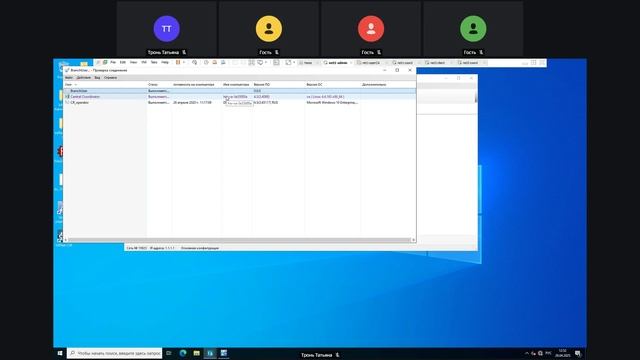Open the Файл menu of the connection check window
Viewport: 640px width, 360px height.
tap(69, 78)
